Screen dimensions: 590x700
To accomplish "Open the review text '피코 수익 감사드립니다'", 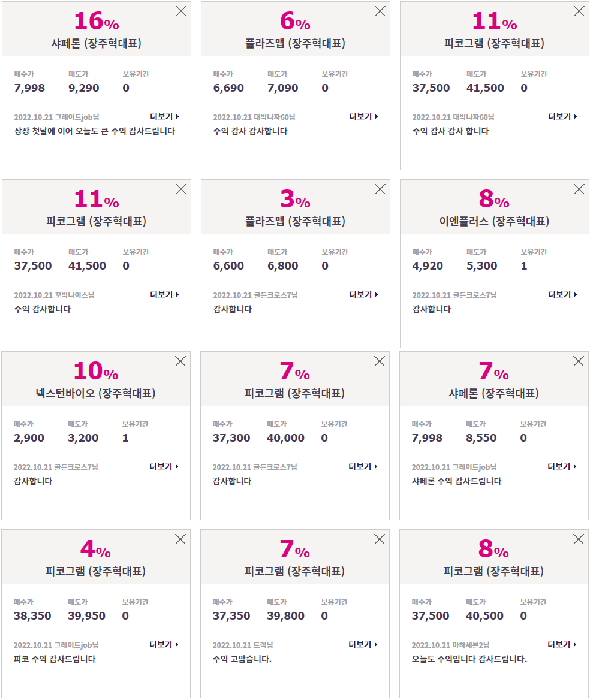I will click(55, 659).
